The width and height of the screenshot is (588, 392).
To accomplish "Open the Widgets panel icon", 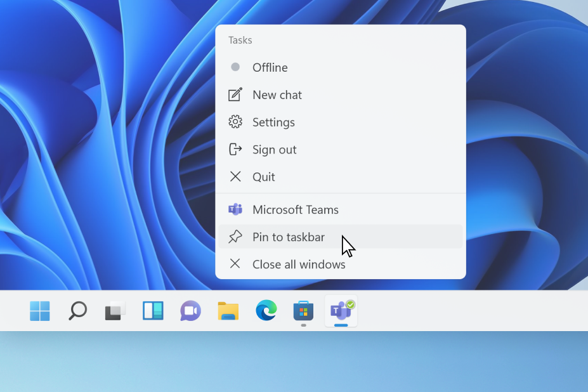I will (153, 311).
